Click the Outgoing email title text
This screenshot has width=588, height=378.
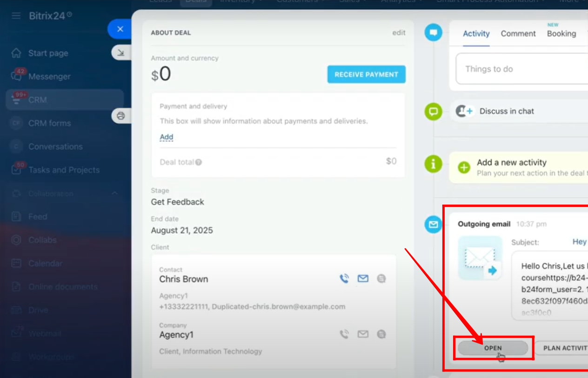484,224
